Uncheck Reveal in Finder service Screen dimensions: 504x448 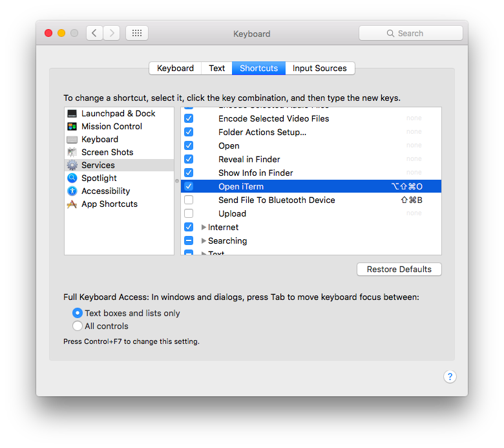pyautogui.click(x=189, y=159)
